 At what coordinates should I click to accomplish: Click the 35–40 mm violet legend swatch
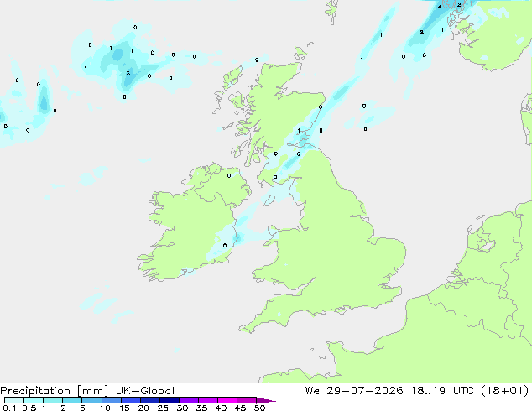click(207, 400)
